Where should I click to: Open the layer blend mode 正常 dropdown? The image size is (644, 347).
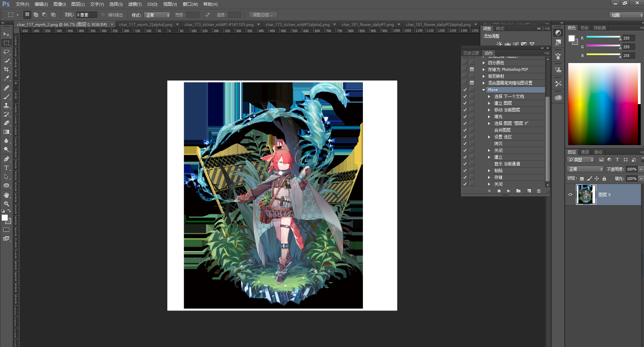pyautogui.click(x=585, y=169)
